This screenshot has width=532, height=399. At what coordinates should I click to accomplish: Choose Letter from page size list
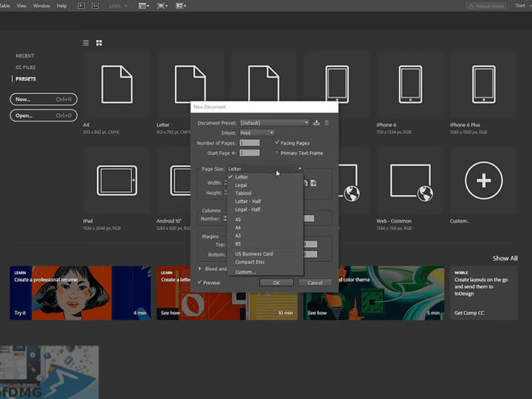tap(265, 177)
